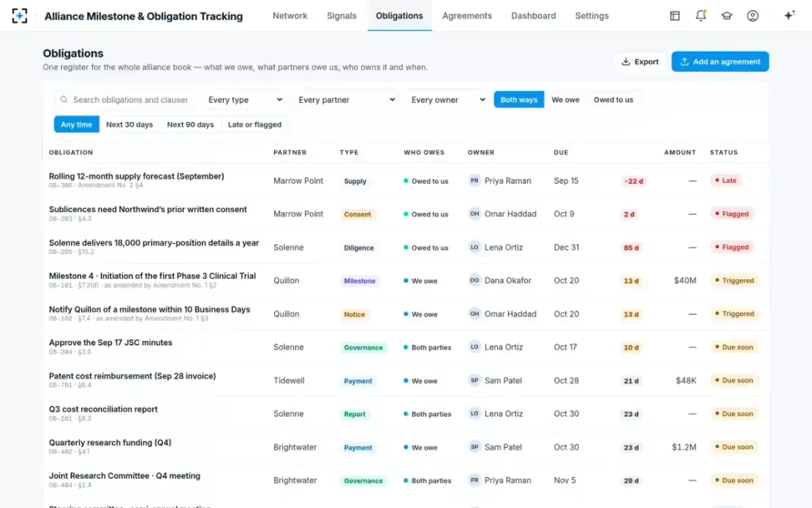812x508 pixels.
Task: Open Patent cost reimbursement obligation
Action: click(132, 376)
